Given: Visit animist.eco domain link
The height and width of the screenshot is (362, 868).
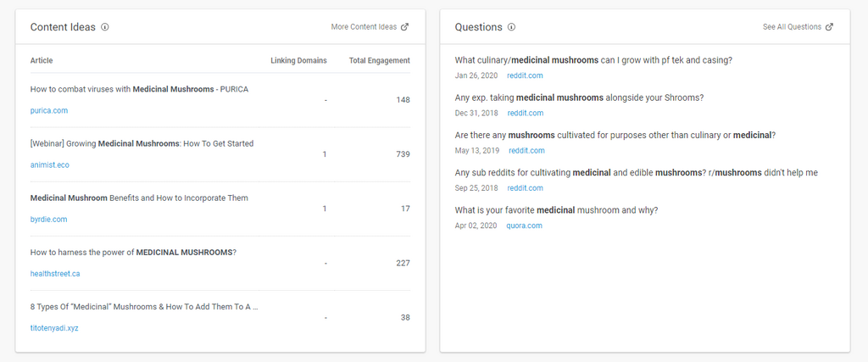Looking at the screenshot, I should [x=50, y=165].
